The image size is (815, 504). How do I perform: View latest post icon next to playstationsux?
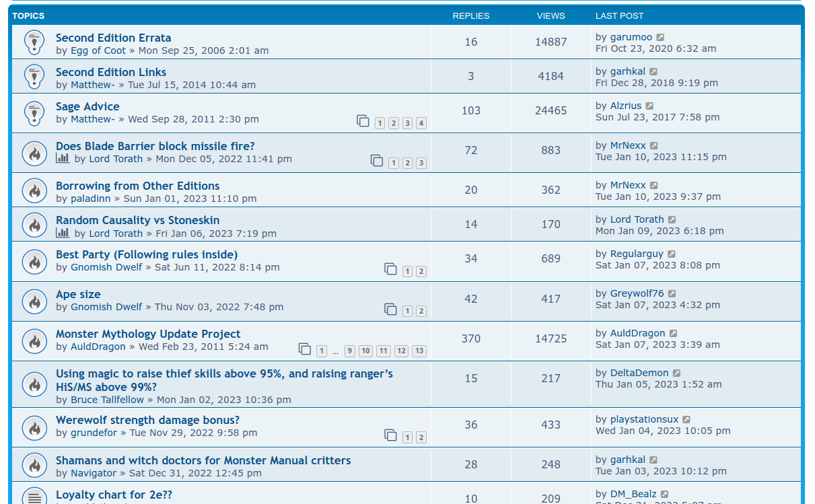(x=686, y=420)
